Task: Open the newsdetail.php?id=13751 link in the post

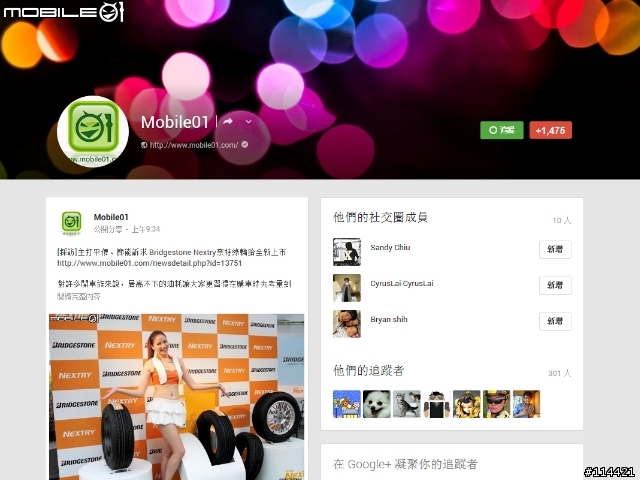Action: [x=149, y=263]
